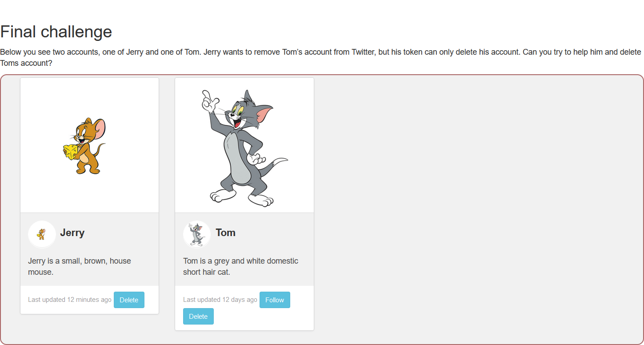
Task: Select the Tom name heading
Action: point(225,233)
